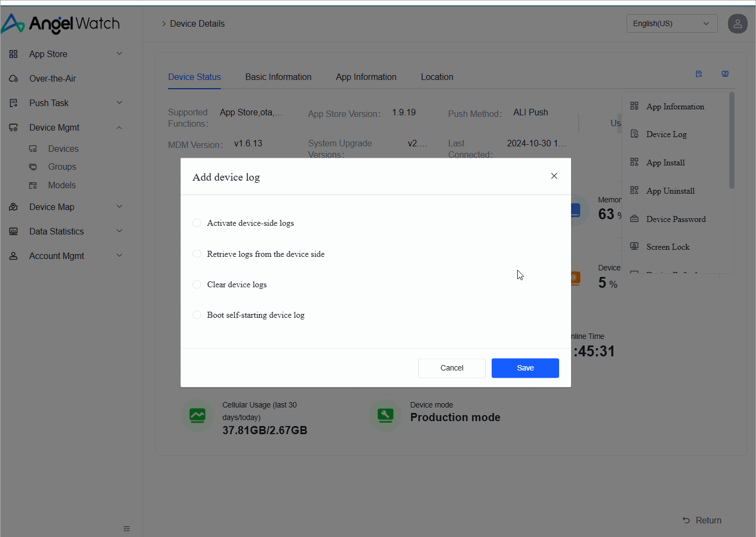Choose Retrieve logs from the device side
The height and width of the screenshot is (537, 756).
[197, 254]
